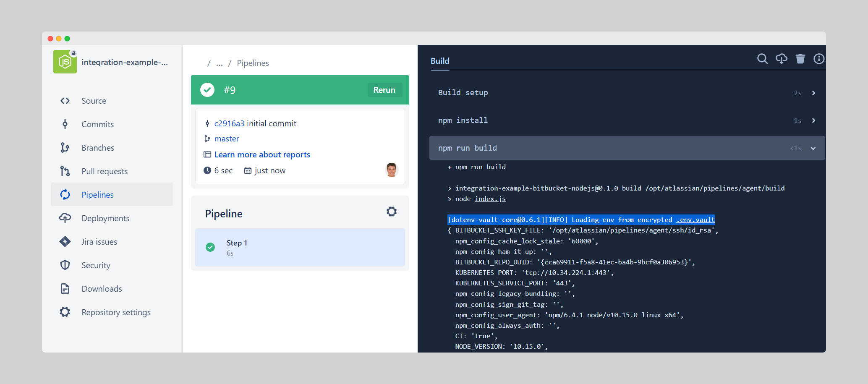
Task: Click the reports icon beside Learn more
Action: pyautogui.click(x=207, y=154)
